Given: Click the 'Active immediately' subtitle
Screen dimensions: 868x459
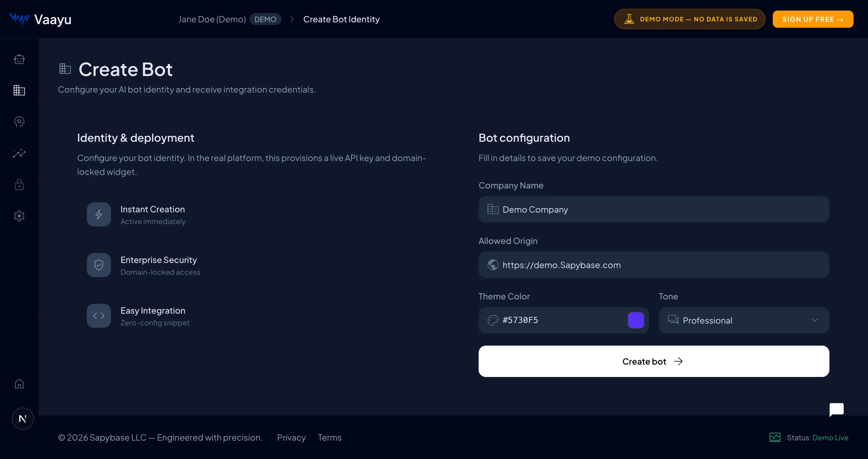Looking at the screenshot, I should click(153, 221).
